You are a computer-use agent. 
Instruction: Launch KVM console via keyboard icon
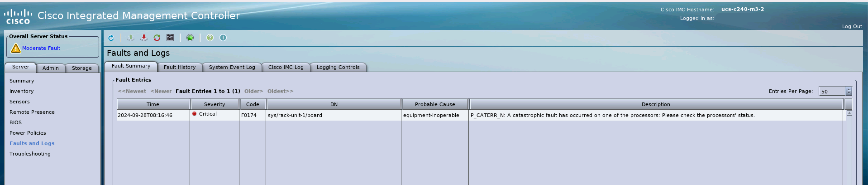click(x=170, y=38)
